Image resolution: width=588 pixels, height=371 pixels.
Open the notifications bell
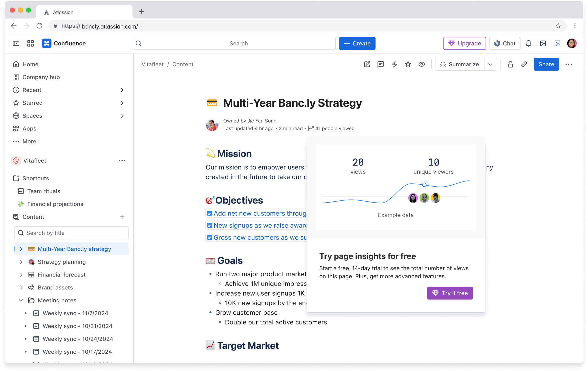pyautogui.click(x=528, y=43)
